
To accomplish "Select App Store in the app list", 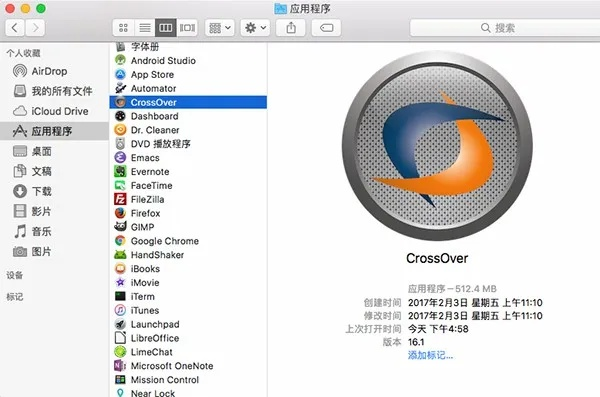I will [188, 74].
